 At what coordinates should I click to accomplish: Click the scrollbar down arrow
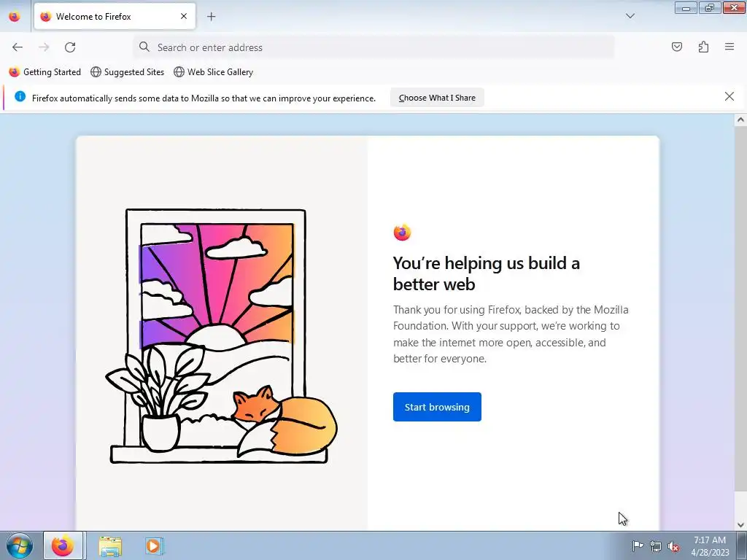coord(740,525)
